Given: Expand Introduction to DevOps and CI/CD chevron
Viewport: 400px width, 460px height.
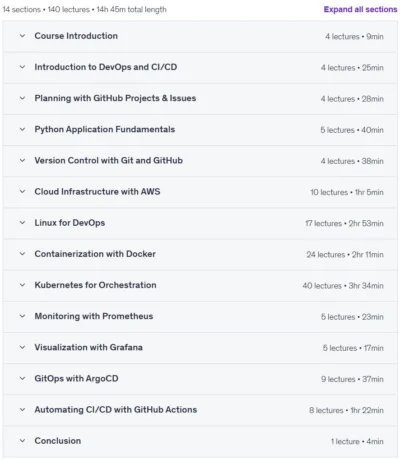Looking at the screenshot, I should 22,67.
